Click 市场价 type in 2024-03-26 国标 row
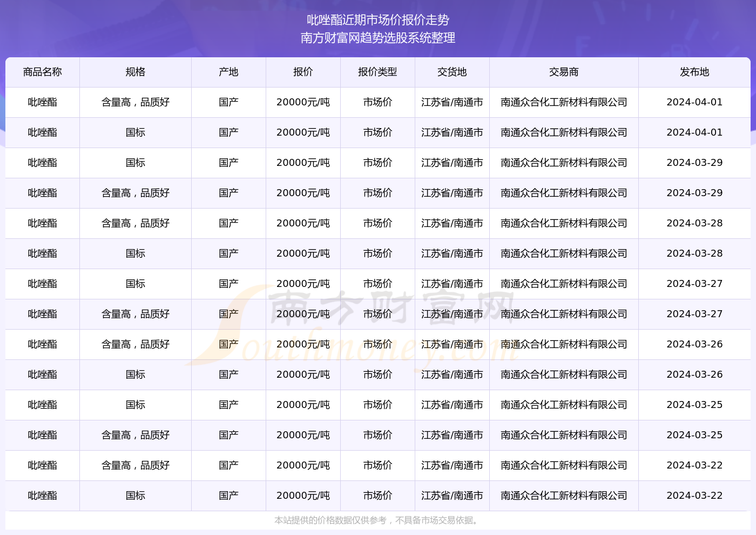The image size is (756, 535). click(x=377, y=374)
